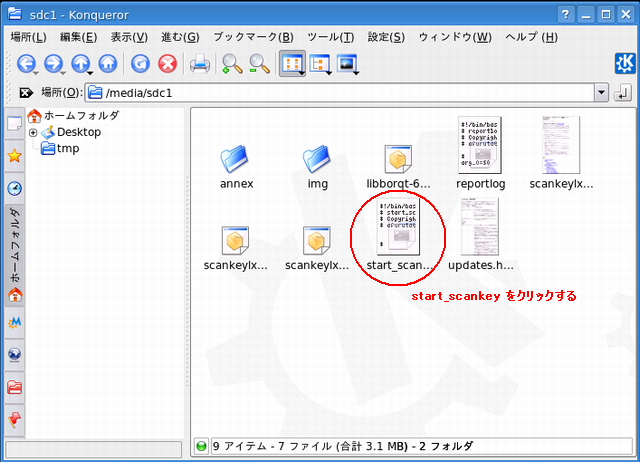The width and height of the screenshot is (640, 462).
Task: Select the reportlog script file
Action: (480, 153)
